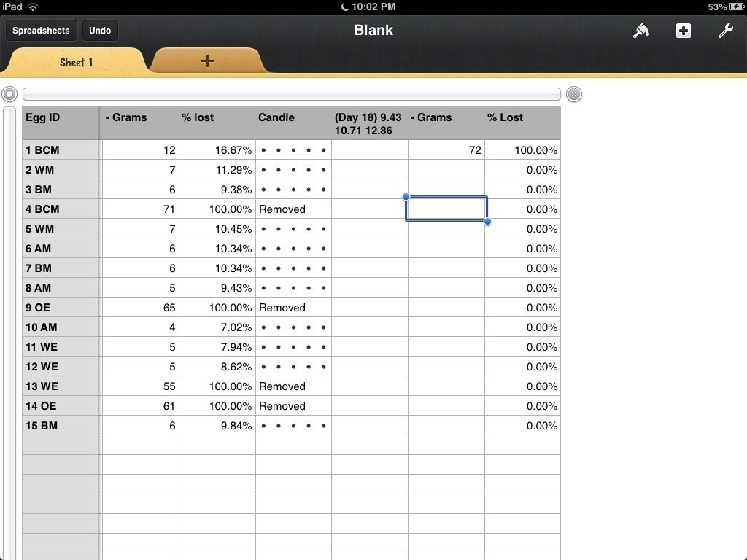Select the "4 BCM" row label
The width and height of the screenshot is (747, 560).
point(61,209)
